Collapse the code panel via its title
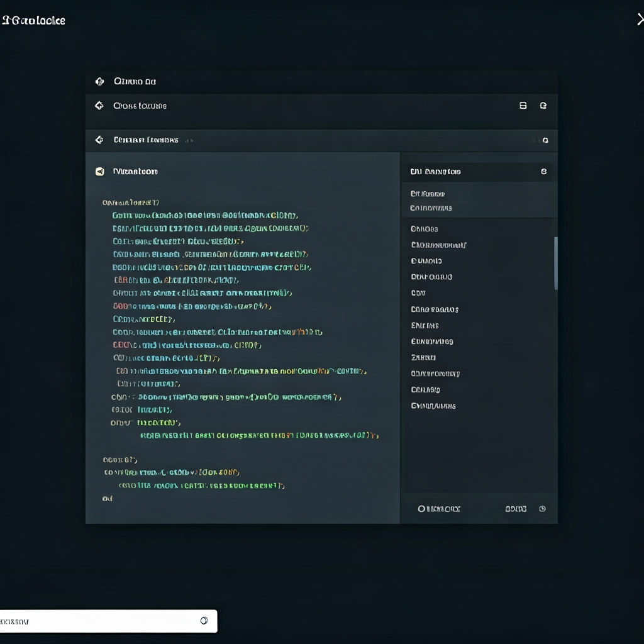This screenshot has height=644, width=644. coord(135,171)
